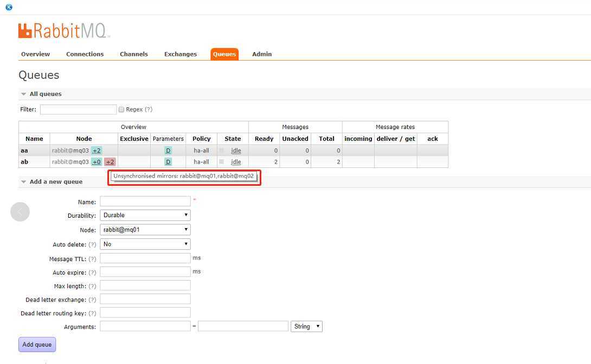Click the Dead letter routing key field

click(x=145, y=313)
